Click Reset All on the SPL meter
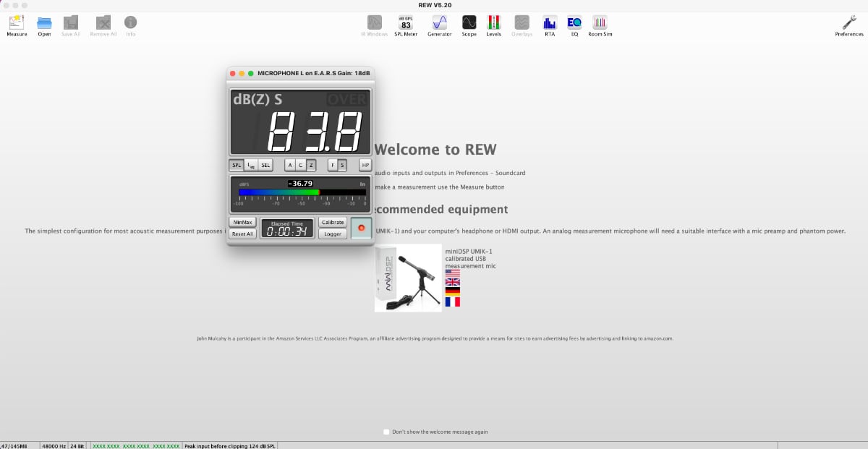 pos(242,234)
